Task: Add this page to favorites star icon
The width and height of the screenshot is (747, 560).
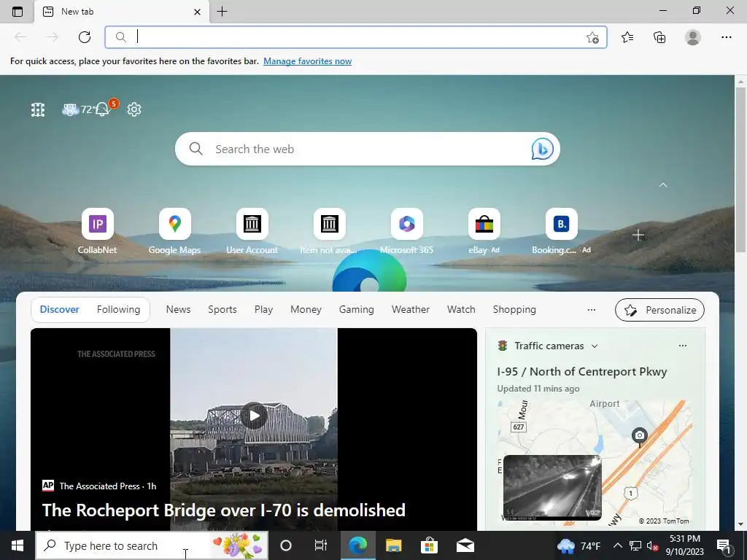Action: pyautogui.click(x=592, y=37)
